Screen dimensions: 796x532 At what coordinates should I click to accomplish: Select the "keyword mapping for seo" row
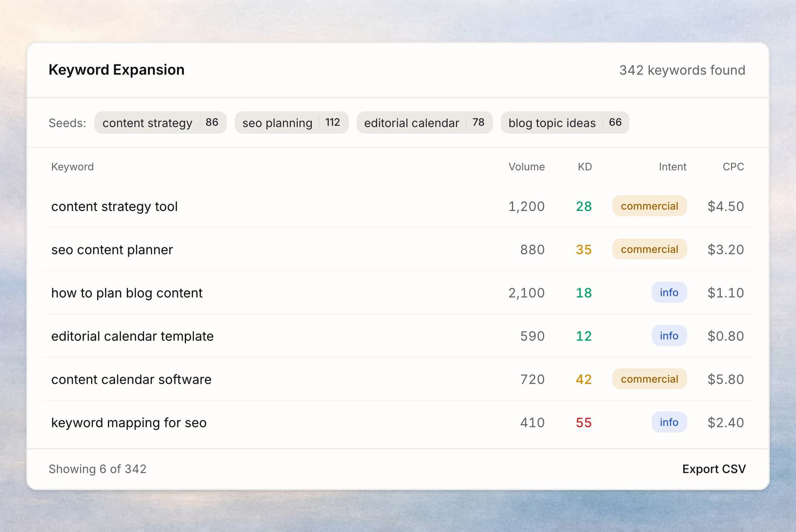point(129,423)
